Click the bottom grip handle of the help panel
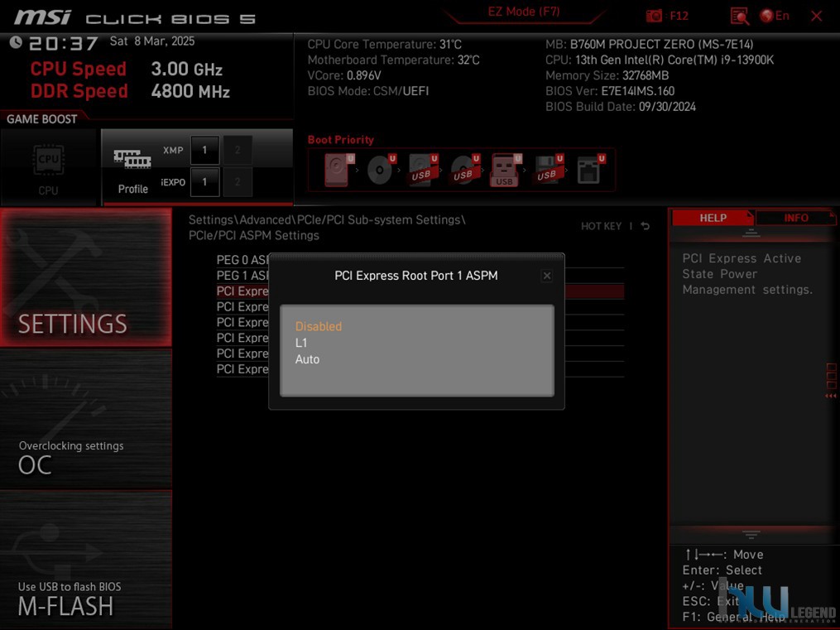The height and width of the screenshot is (630, 840). coord(751,534)
